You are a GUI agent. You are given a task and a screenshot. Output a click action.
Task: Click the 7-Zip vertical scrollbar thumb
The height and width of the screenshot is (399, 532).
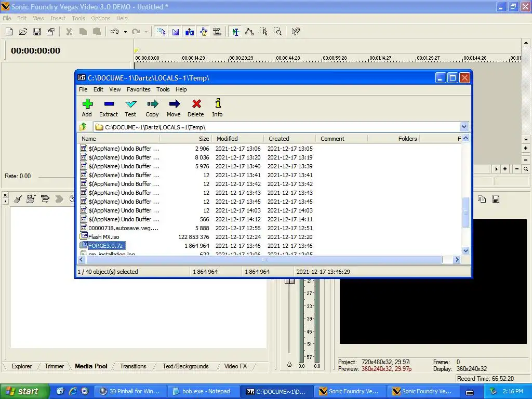[x=466, y=212]
